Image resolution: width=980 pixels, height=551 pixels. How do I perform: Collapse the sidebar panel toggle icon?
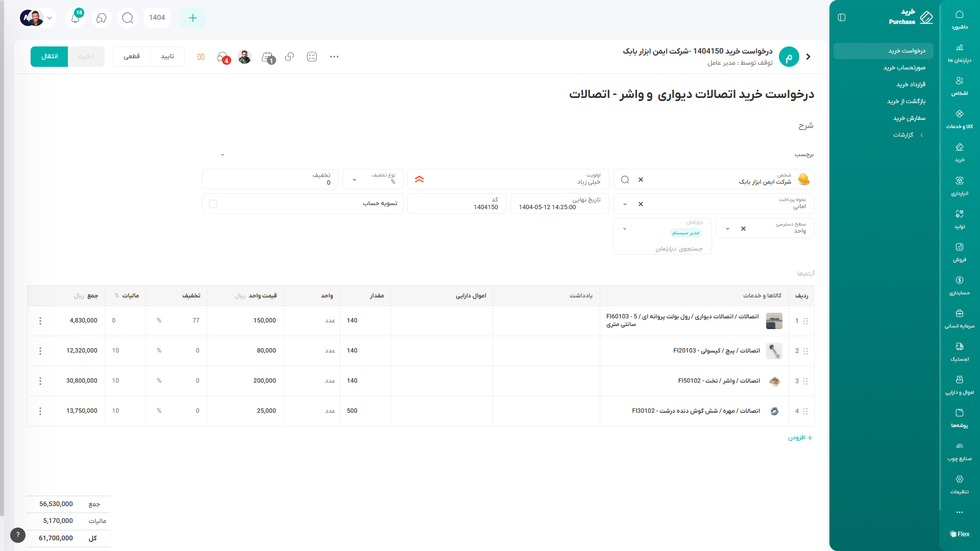pos(842,17)
